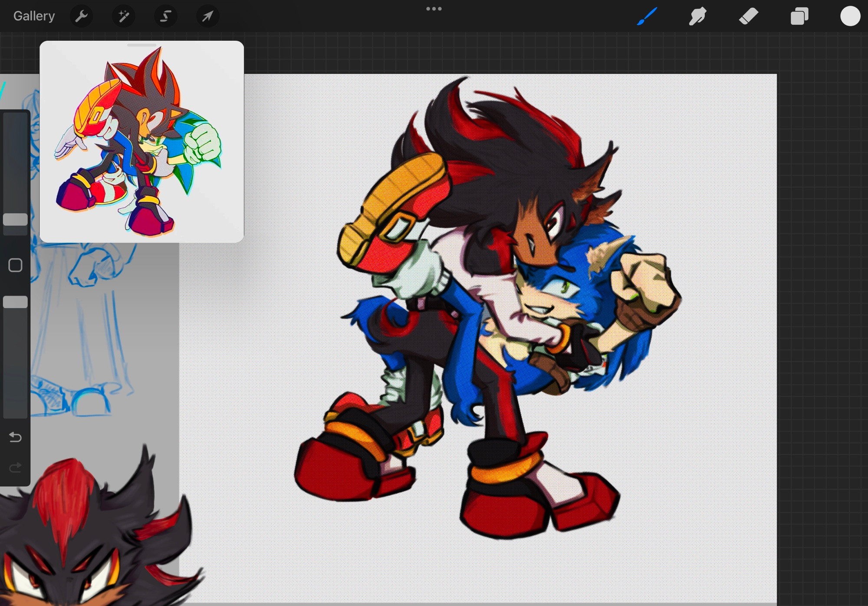Click the brush opacity slider handle
Viewport: 868px width, 606px height.
(x=15, y=302)
